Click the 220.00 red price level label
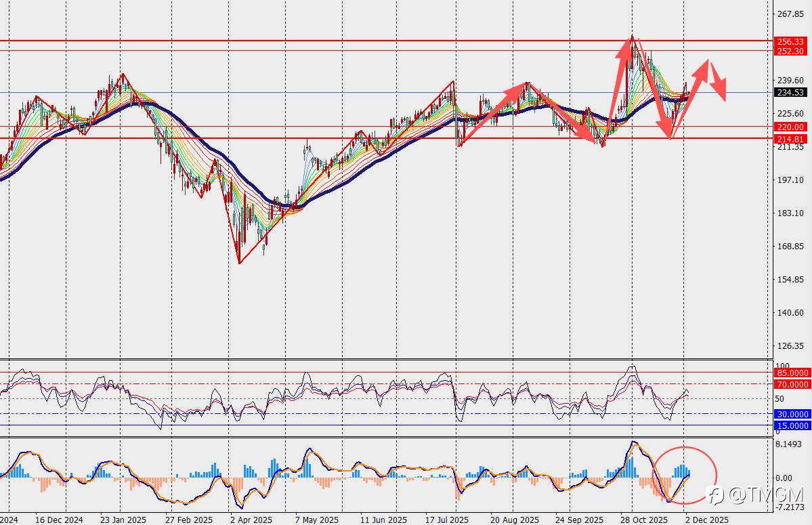Screen dimensions: 812x525 (791, 127)
